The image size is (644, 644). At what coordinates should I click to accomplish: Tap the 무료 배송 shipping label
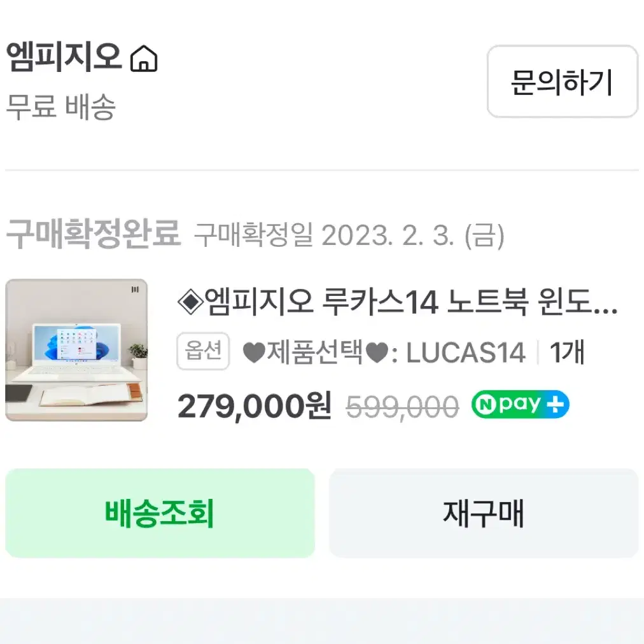tap(61, 106)
